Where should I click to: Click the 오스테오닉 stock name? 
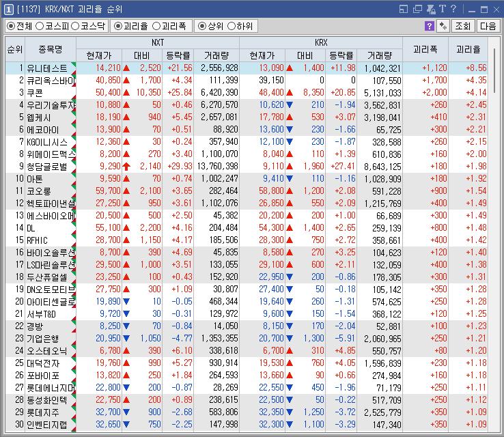click(x=47, y=350)
